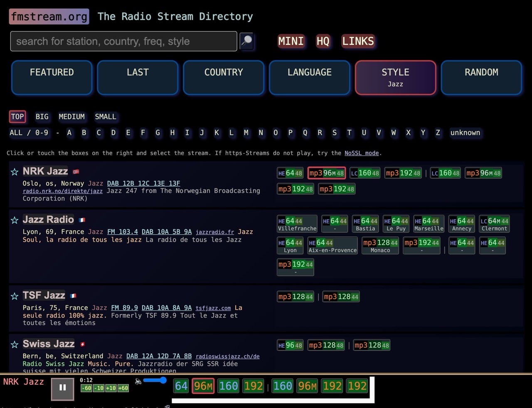Screen dimensions: 532x408
Task: Select the BIG size filter
Action: 42,117
